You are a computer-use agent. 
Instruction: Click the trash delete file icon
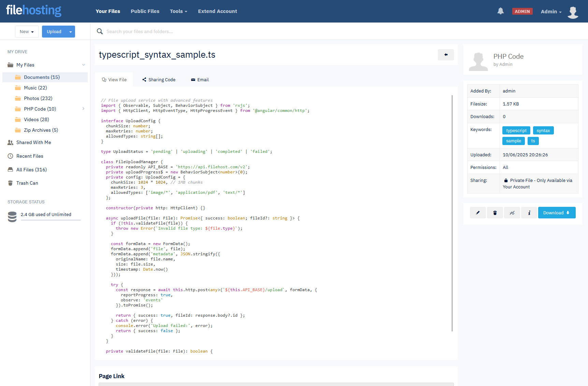click(x=495, y=213)
